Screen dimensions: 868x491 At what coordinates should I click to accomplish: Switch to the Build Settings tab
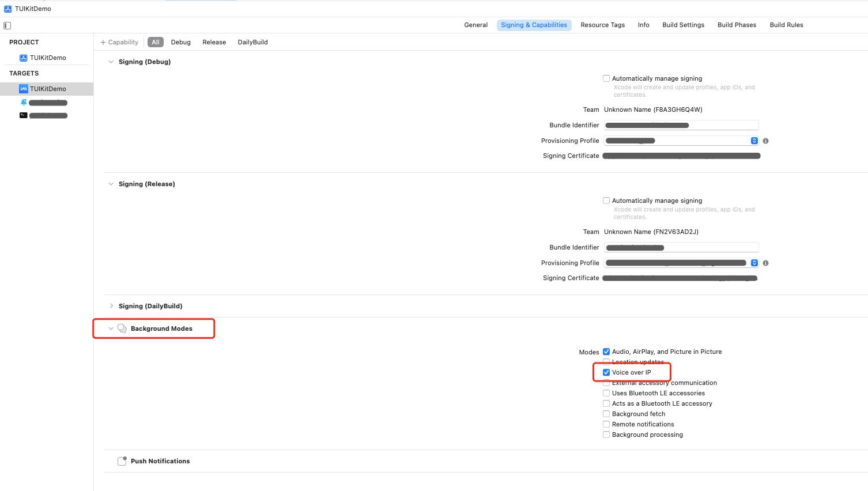pyautogui.click(x=683, y=25)
